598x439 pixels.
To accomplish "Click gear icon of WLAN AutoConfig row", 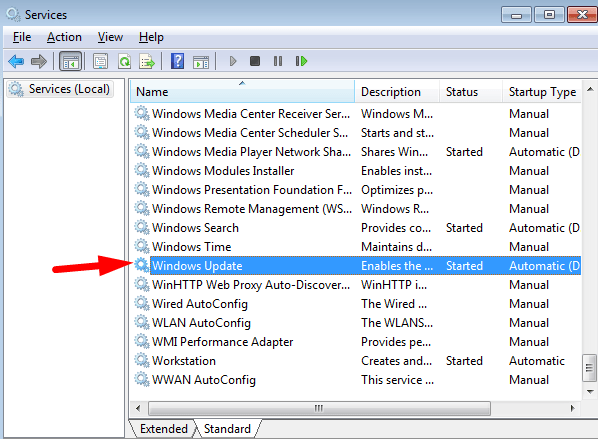I will 142,322.
